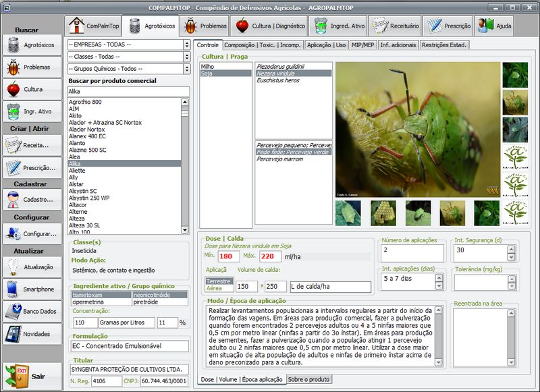
Task: Click the Tolerância field down arrow
Action: click(512, 286)
